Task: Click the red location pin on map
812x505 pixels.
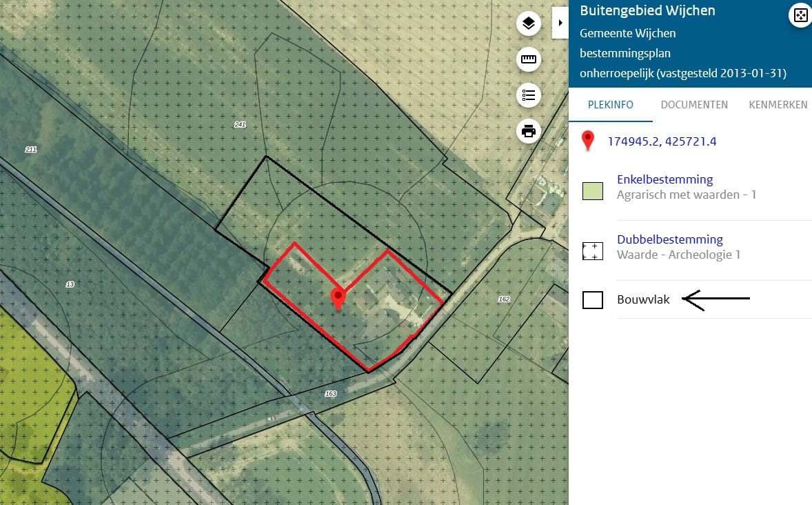Action: tap(338, 299)
